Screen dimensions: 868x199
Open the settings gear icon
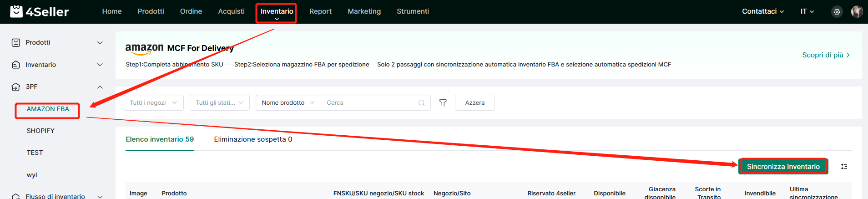(x=837, y=12)
